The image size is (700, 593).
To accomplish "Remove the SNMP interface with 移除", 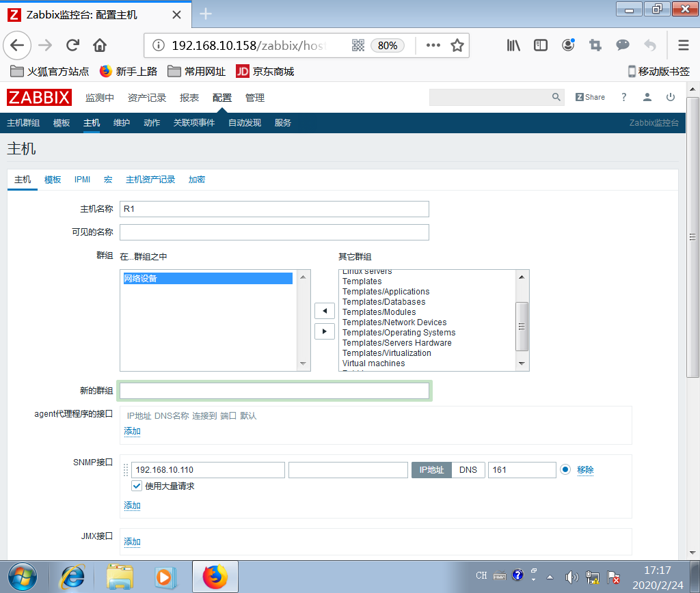I will tap(585, 470).
